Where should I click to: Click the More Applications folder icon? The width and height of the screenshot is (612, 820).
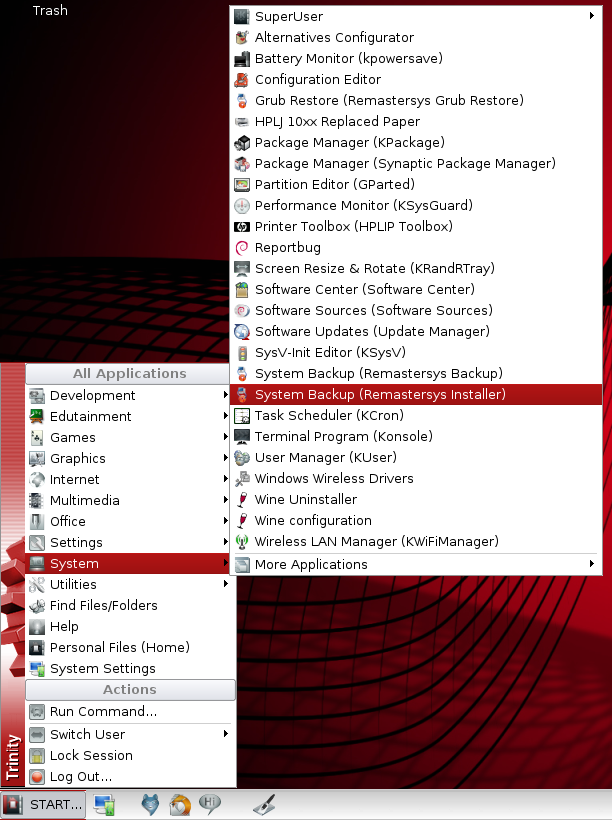click(242, 565)
